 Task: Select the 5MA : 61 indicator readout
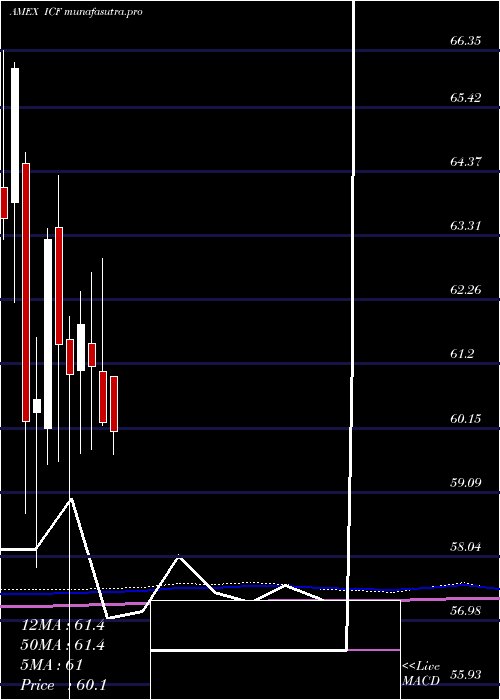point(52,665)
